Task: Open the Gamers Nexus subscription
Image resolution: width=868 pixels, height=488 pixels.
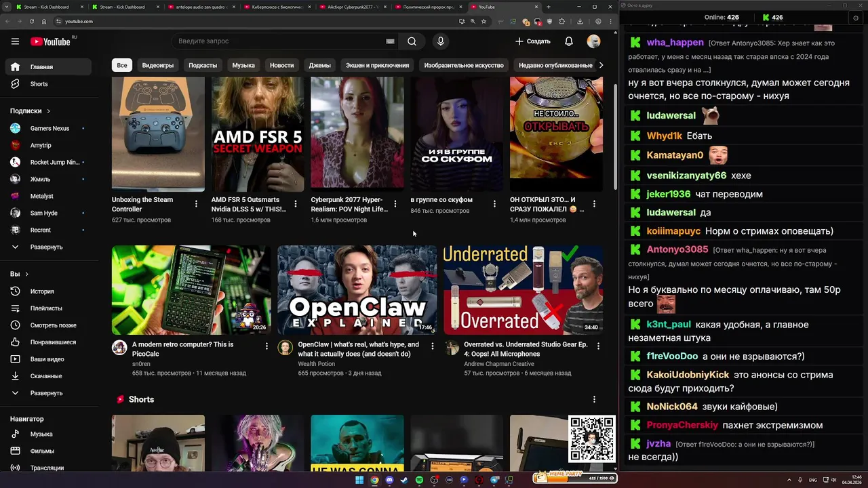Action: click(47, 128)
